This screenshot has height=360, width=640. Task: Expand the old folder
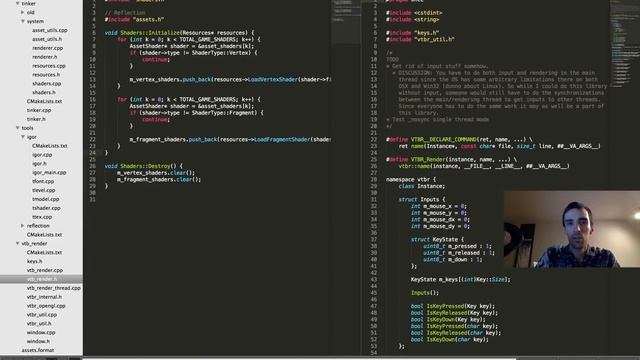[x=22, y=12]
